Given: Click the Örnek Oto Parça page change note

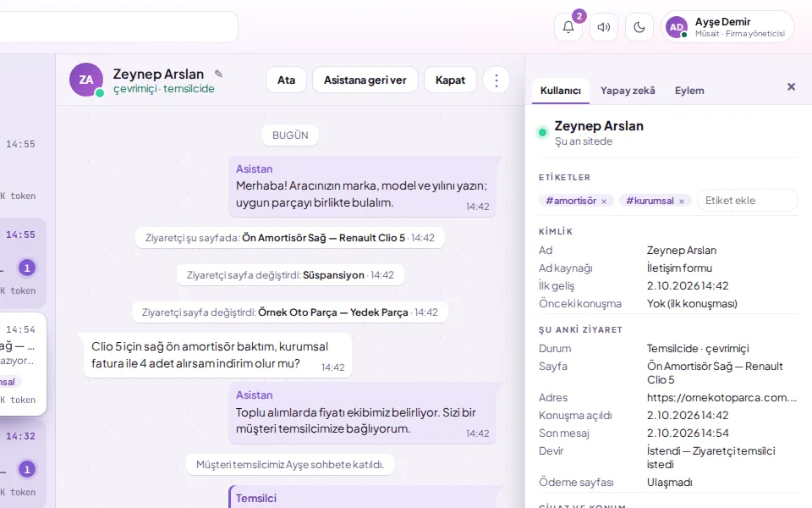Looking at the screenshot, I should (x=289, y=312).
